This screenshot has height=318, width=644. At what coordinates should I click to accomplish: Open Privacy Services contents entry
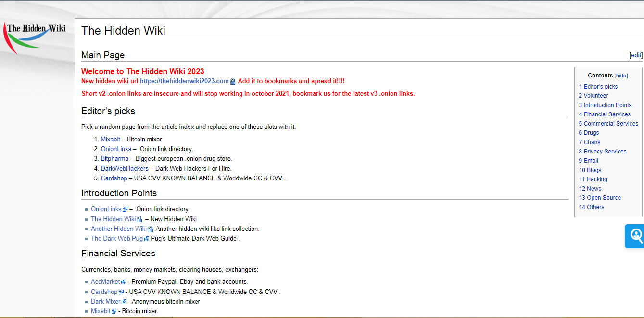click(603, 152)
